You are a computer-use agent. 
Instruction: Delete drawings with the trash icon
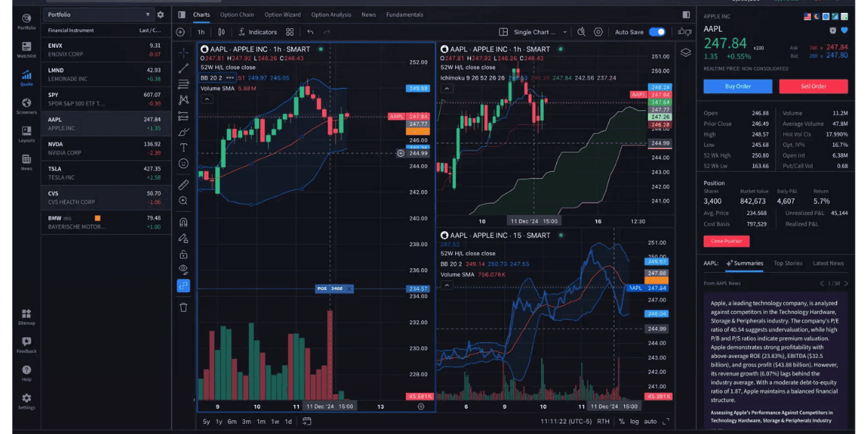(184, 307)
